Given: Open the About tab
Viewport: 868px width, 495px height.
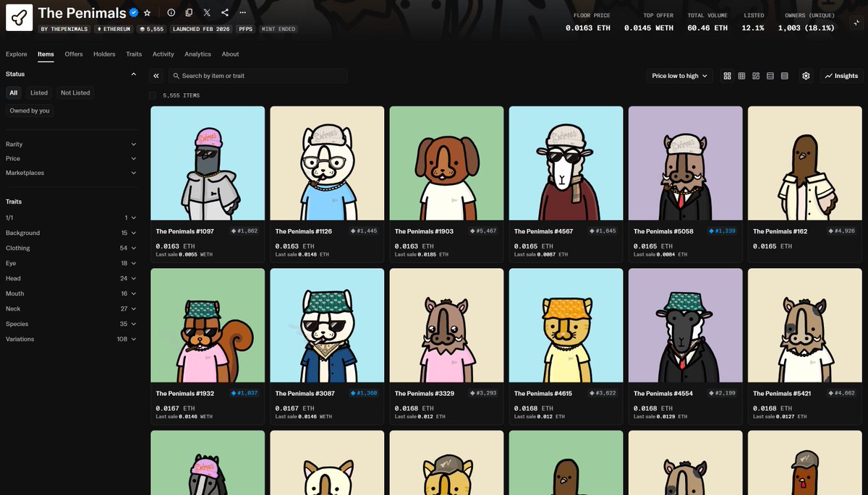Looking at the screenshot, I should coord(230,54).
